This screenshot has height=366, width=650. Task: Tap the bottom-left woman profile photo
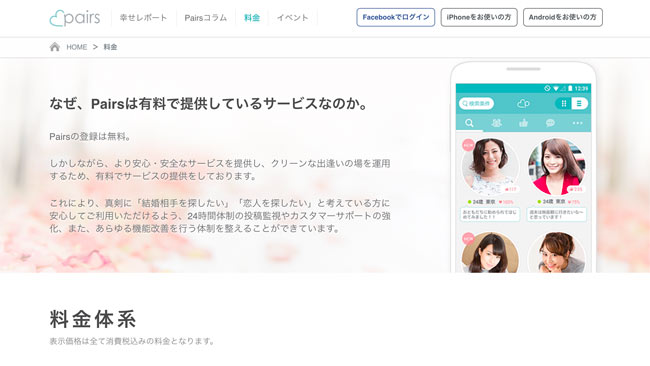pos(490,252)
